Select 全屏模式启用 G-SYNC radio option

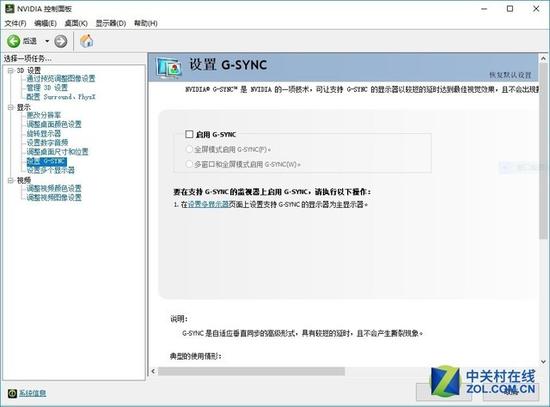(189, 149)
